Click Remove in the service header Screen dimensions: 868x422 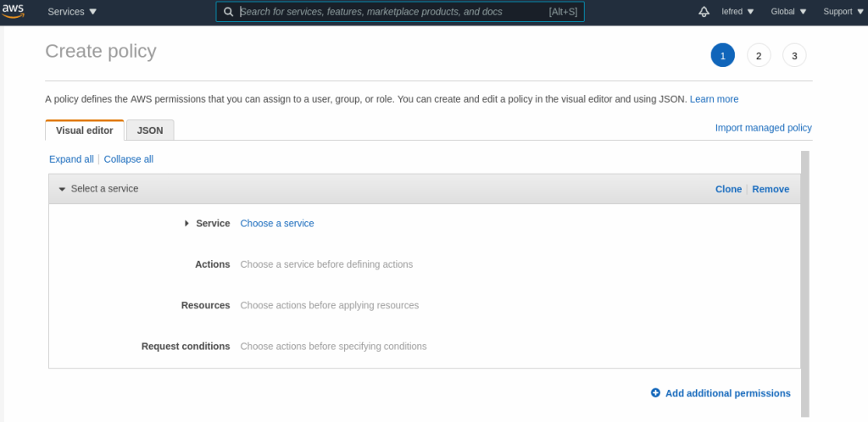click(x=771, y=189)
